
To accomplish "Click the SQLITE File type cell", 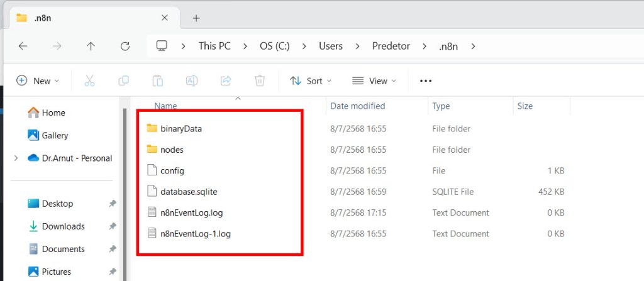I will [x=453, y=192].
